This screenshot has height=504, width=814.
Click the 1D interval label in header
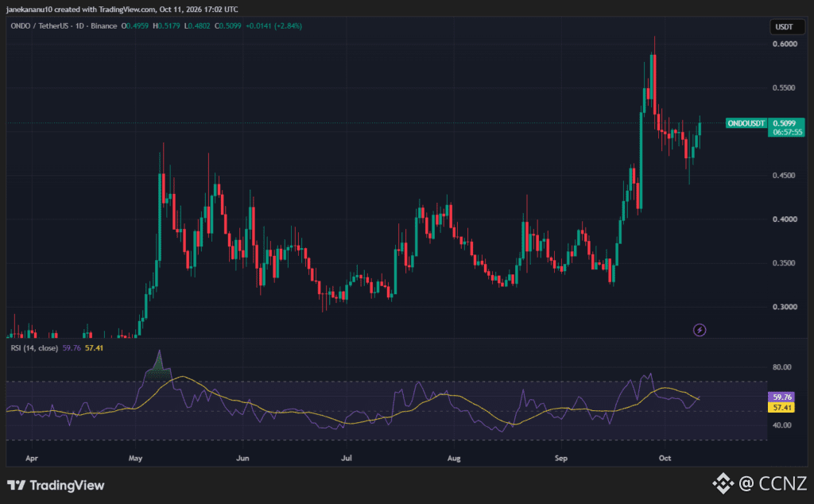click(x=79, y=26)
